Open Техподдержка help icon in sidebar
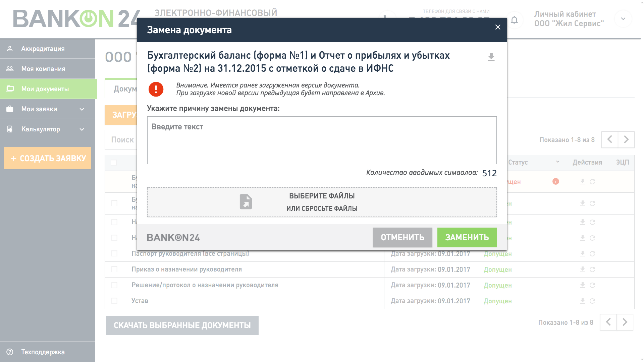Image resolution: width=644 pixels, height=362 pixels. 10,352
